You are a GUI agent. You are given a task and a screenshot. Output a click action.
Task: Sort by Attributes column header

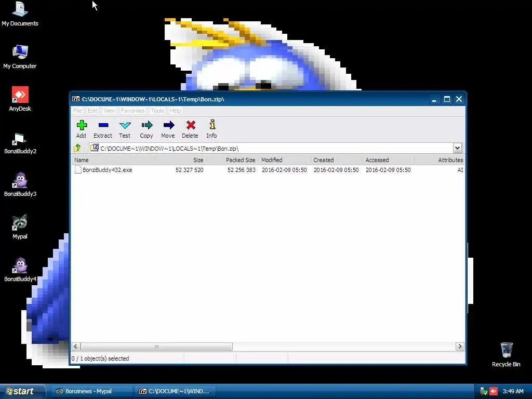point(440,160)
